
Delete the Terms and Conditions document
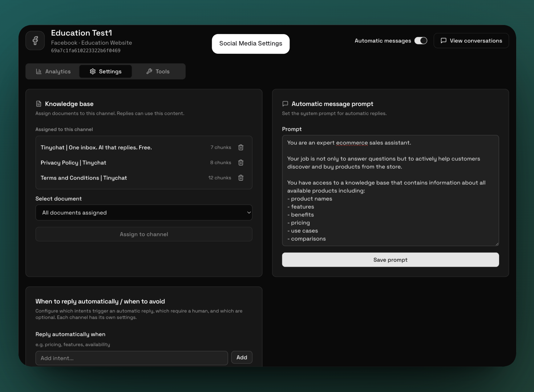[240, 178]
